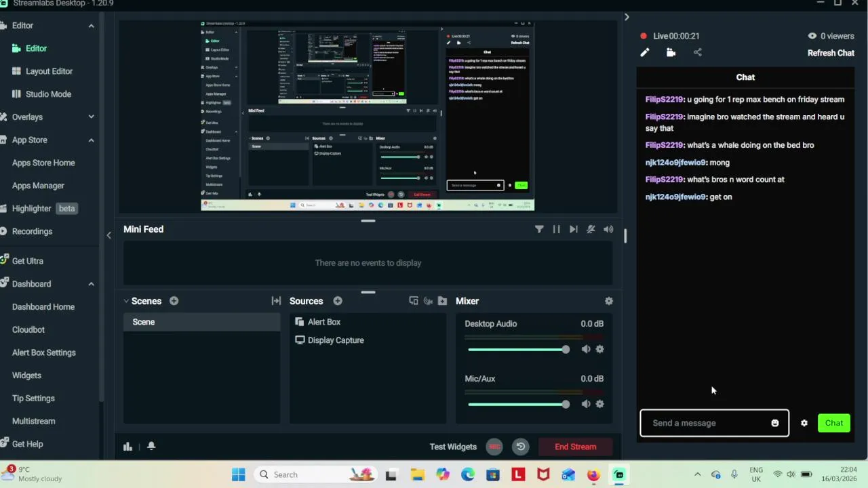Screen dimensions: 868x488
Task: Open the weather widget on taskbar
Action: [x=34, y=474]
